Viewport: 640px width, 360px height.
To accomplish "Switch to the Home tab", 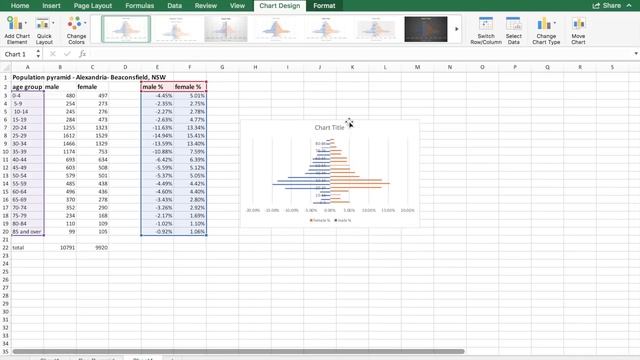I will coord(20,6).
